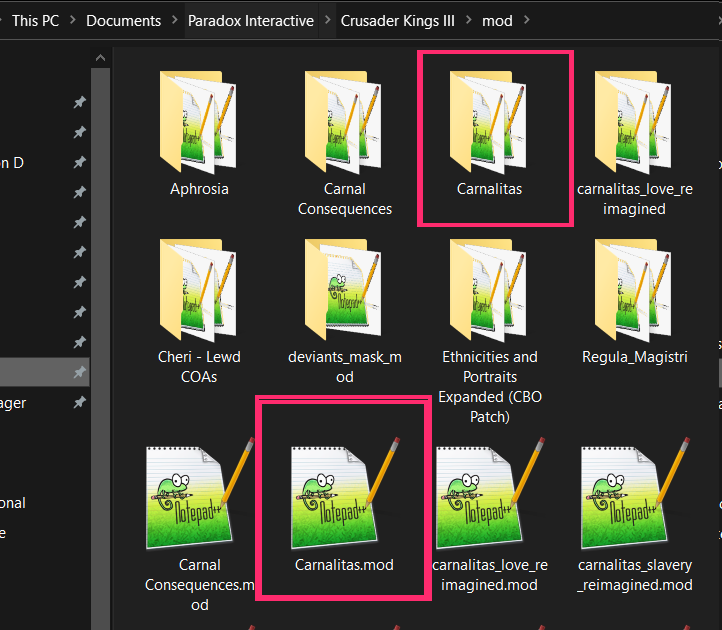The width and height of the screenshot is (722, 630).
Task: Click the 'Carnalitas.mod' file name label
Action: coord(344,565)
